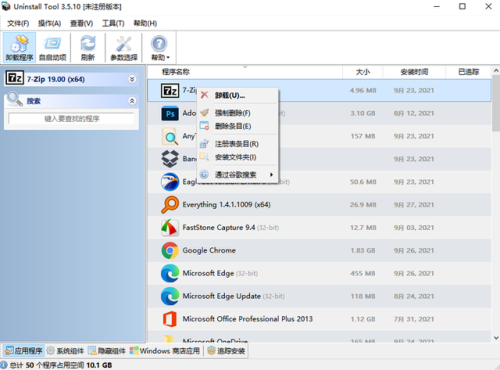Image resolution: width=500 pixels, height=370 pixels.
Task: Select the Microsoft Edge Update icon
Action: pos(170,296)
